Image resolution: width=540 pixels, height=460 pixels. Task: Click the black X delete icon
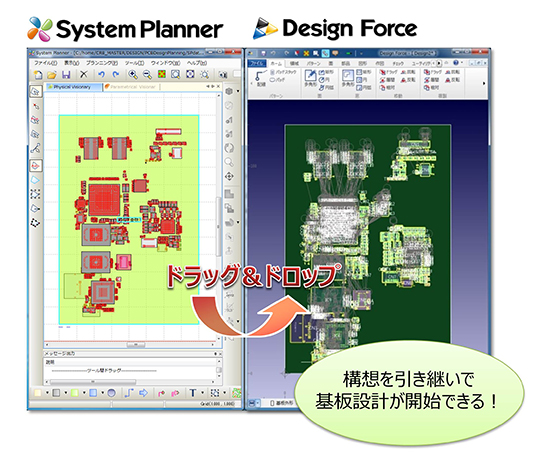coord(84,74)
